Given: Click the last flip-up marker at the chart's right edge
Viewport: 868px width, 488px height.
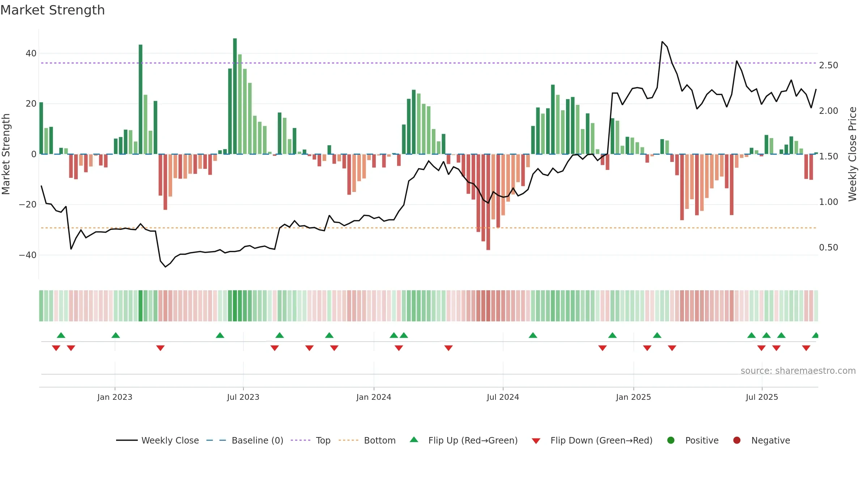Looking at the screenshot, I should pos(815,335).
